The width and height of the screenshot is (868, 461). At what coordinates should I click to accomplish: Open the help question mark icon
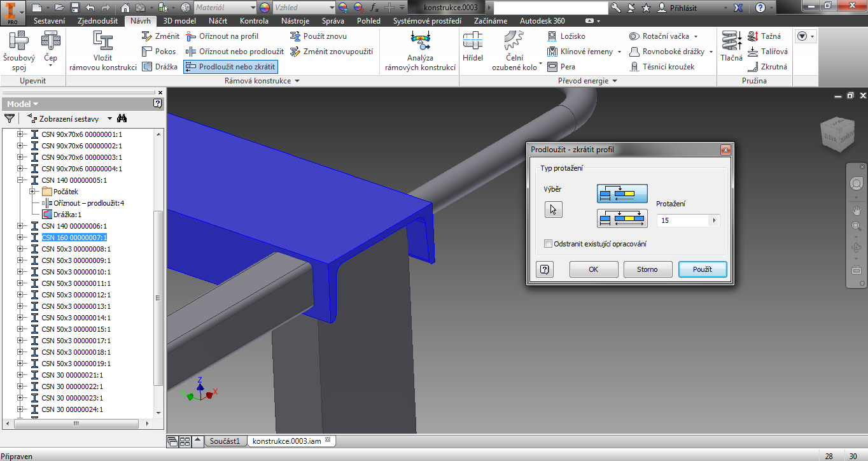click(x=760, y=8)
